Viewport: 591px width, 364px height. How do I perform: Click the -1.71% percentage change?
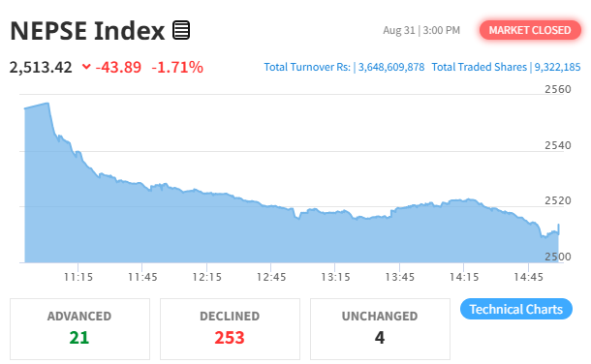coord(177,68)
